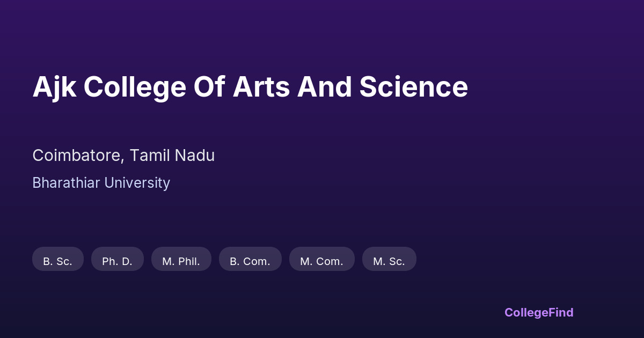Click the Coimbatore, Tamil Nadu location line

tap(123, 156)
